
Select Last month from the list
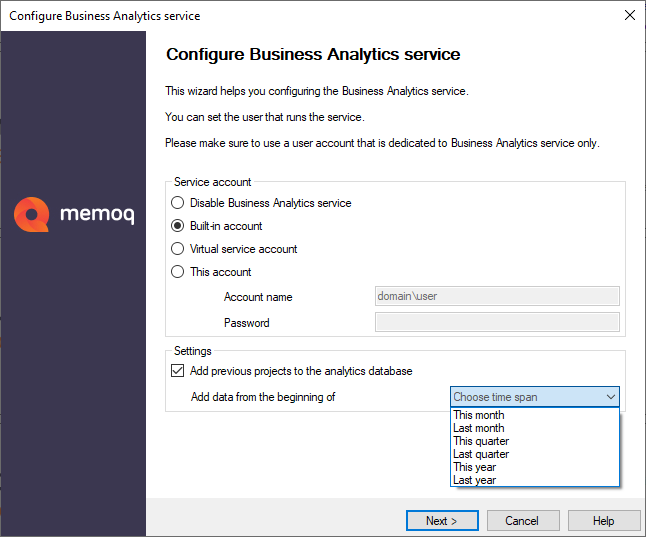(x=479, y=428)
